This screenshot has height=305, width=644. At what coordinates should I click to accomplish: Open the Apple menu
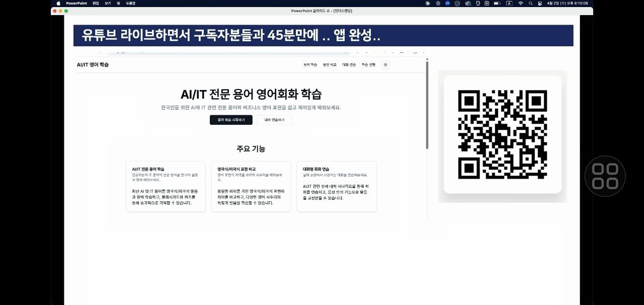pos(58,3)
